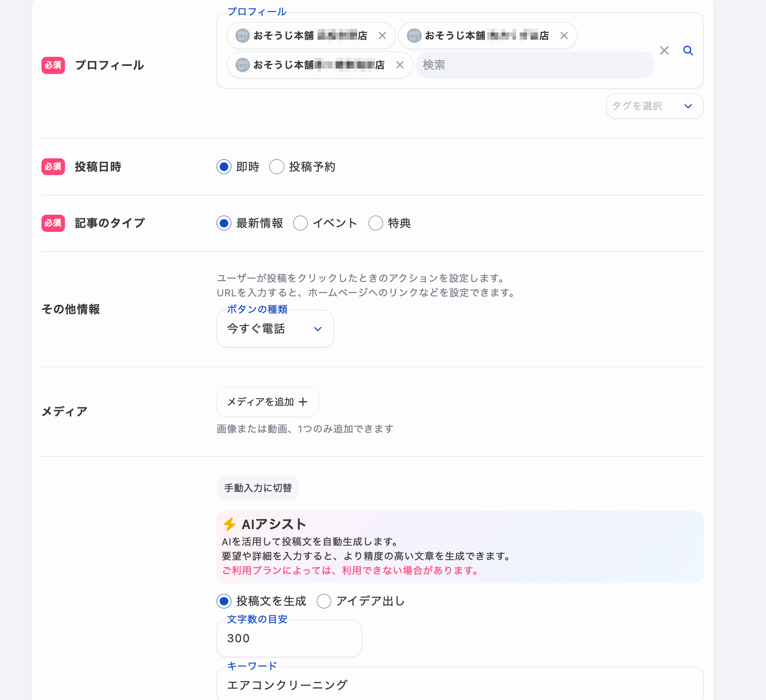Click the 必須 badge next to プロフィール
The image size is (766, 700).
(53, 65)
